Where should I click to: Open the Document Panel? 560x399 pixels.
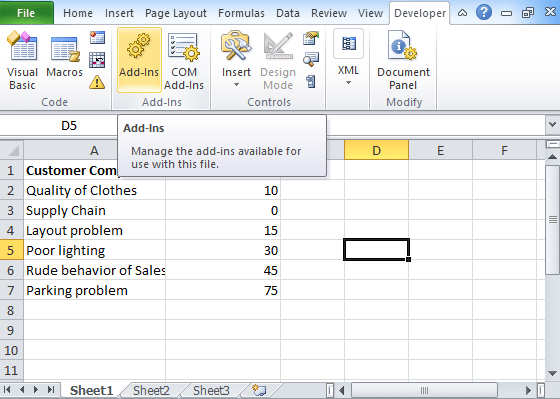click(x=403, y=60)
